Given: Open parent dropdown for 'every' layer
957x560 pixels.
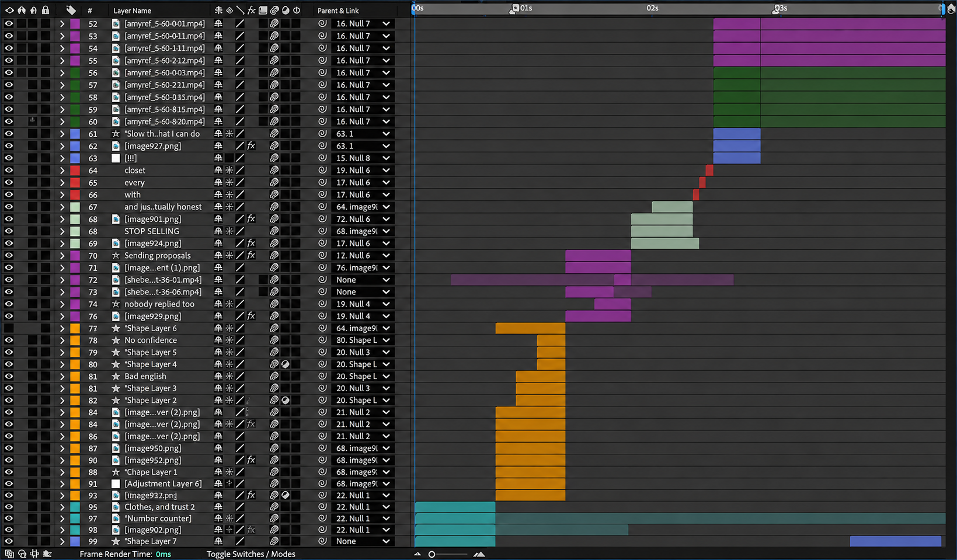Looking at the screenshot, I should pos(363,182).
